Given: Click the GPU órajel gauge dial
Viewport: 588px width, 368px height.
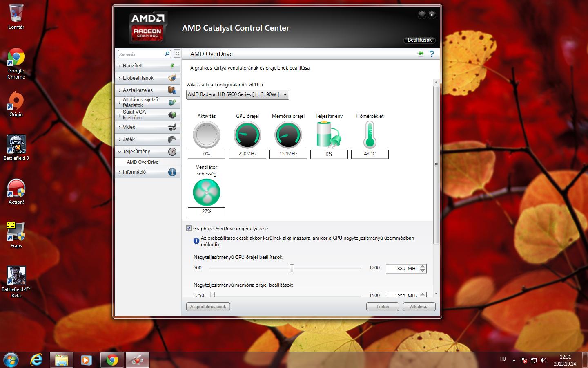Looking at the screenshot, I should 247,135.
